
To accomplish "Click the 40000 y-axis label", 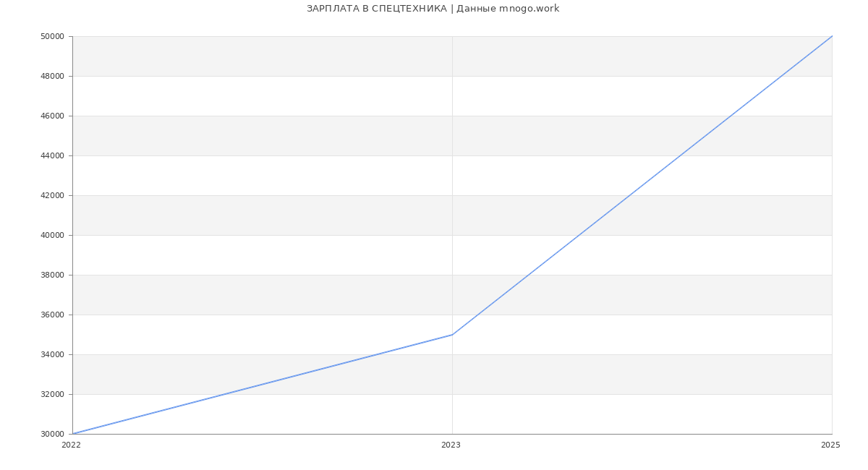I will [x=53, y=235].
